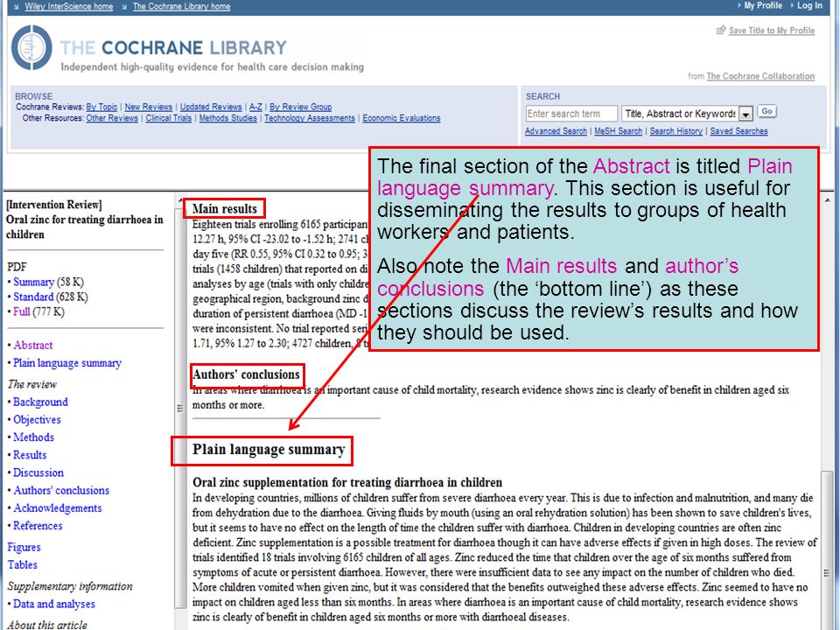Open the search field type dropdown arrow
Image resolution: width=840 pixels, height=630 pixels.
pyautogui.click(x=745, y=114)
